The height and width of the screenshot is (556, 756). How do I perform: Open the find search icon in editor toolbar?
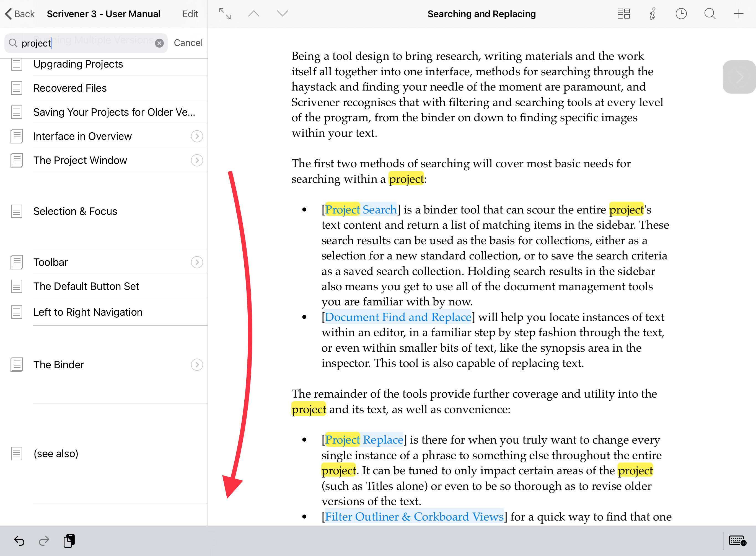pos(710,14)
